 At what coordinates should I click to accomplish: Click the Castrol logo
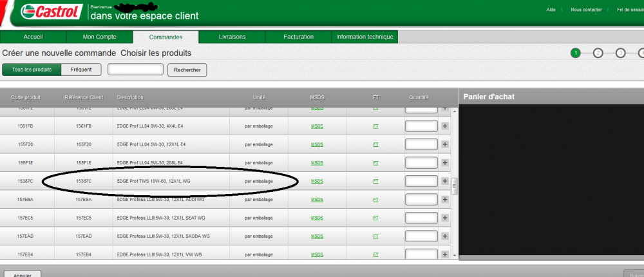52,11
